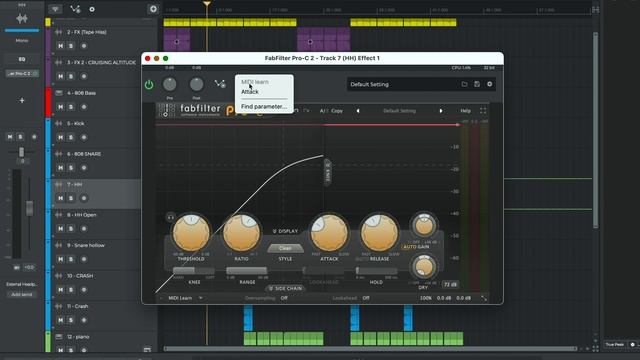Open the 72 dB display range selector
The width and height of the screenshot is (640, 360).
click(450, 284)
